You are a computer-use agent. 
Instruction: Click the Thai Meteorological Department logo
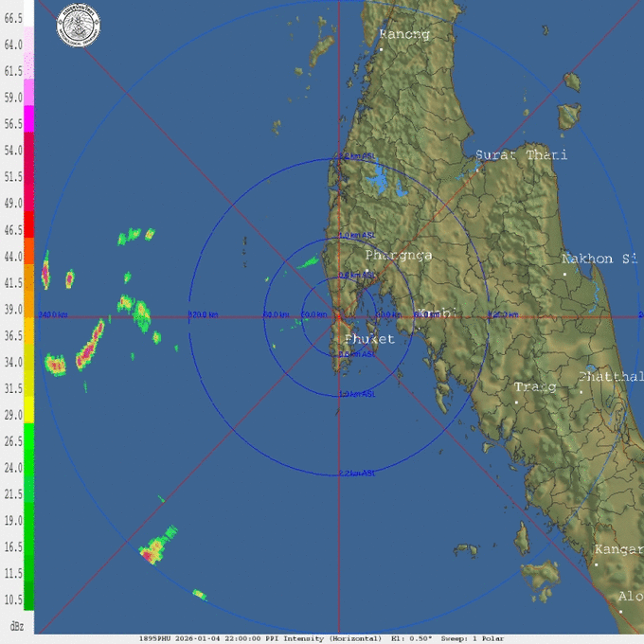(x=78, y=26)
